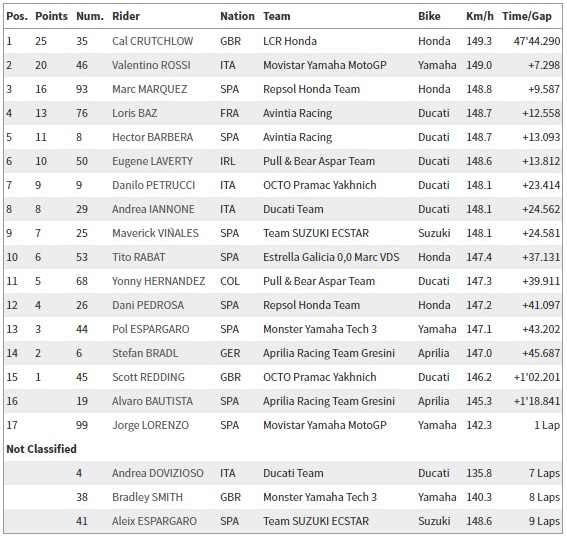Click the Rider column header
Image resolution: width=567 pixels, height=539 pixels.
coord(126,16)
